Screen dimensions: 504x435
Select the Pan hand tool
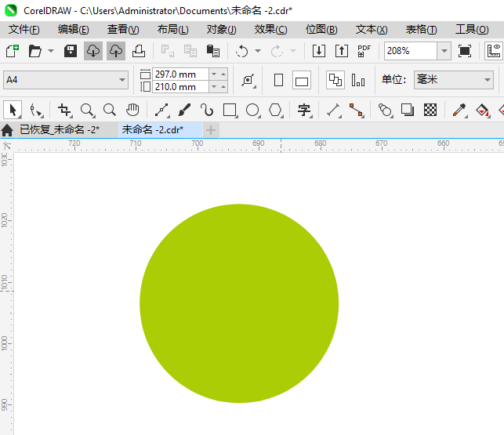pos(132,110)
